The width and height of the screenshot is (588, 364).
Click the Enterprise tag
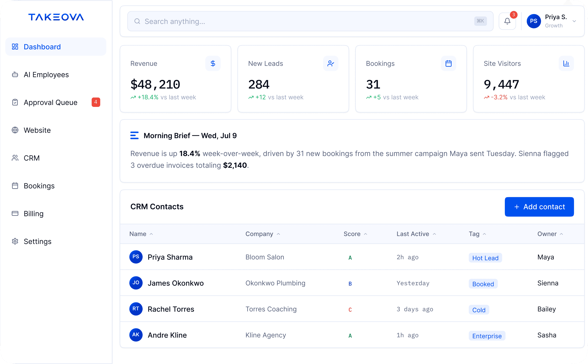(x=487, y=336)
